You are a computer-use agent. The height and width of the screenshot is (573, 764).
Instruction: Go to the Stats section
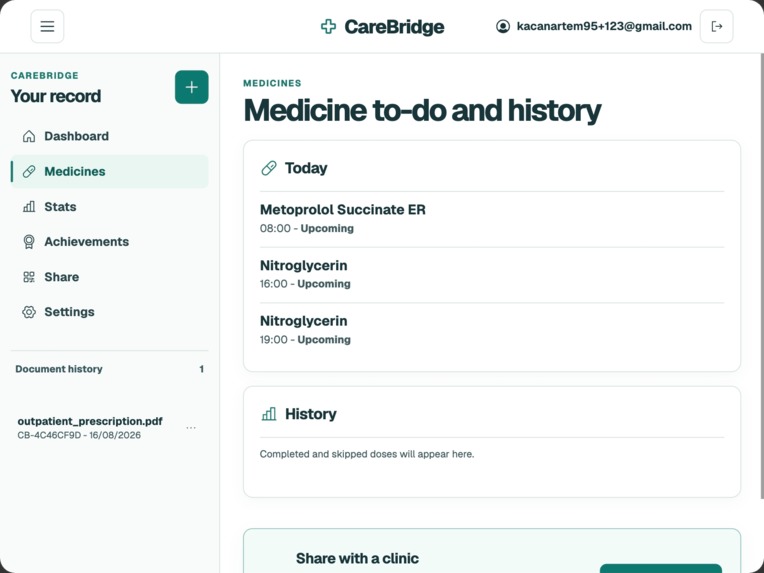pyautogui.click(x=110, y=207)
